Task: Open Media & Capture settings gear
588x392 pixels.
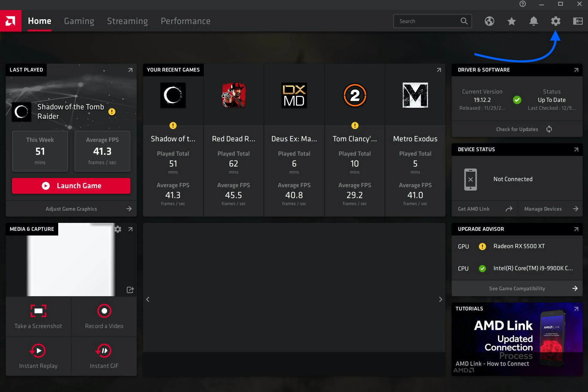Action: pos(118,229)
